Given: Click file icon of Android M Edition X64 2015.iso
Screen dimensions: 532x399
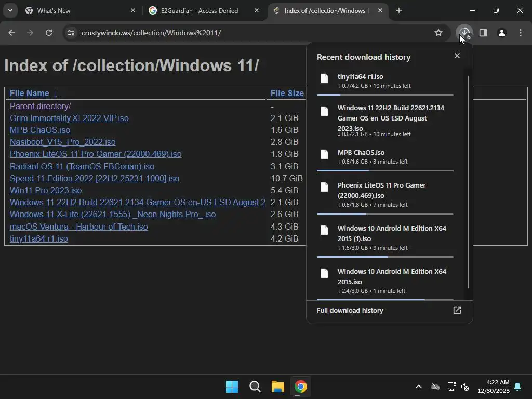Looking at the screenshot, I should 324,273.
